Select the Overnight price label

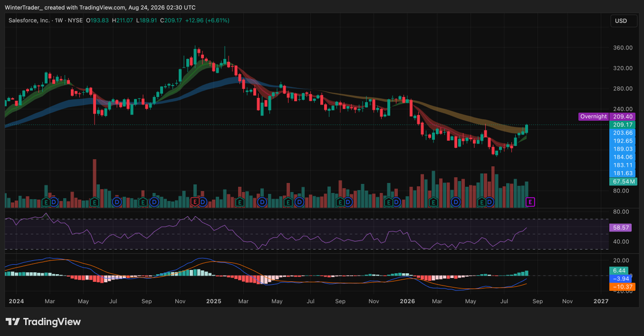594,116
